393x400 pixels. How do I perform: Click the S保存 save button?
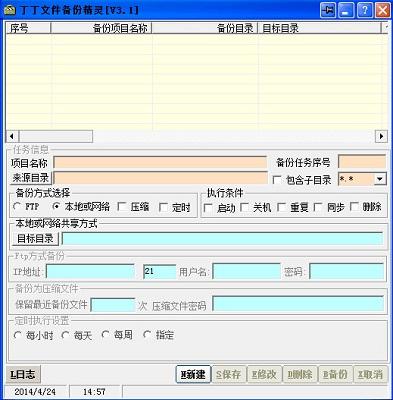point(229,374)
